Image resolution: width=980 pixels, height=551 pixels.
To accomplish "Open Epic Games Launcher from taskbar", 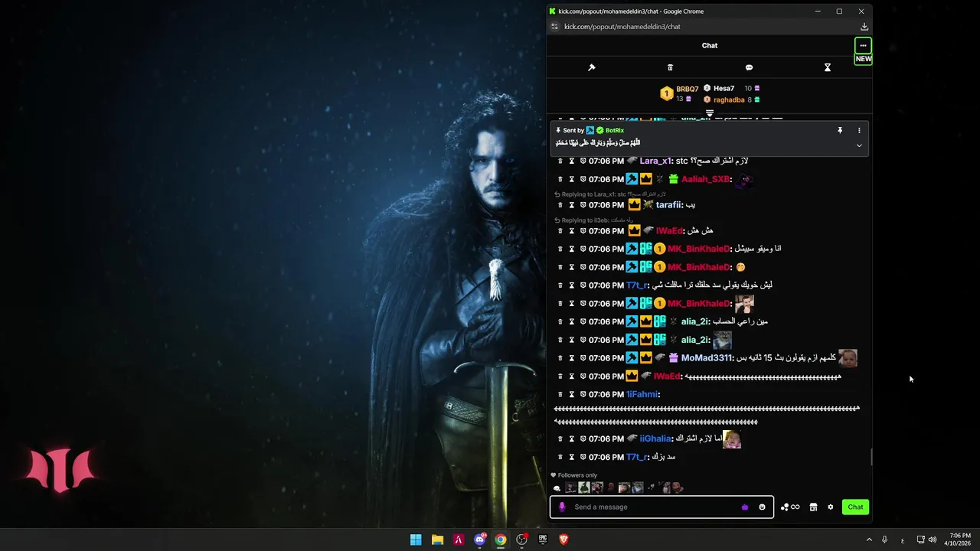I will (x=543, y=540).
